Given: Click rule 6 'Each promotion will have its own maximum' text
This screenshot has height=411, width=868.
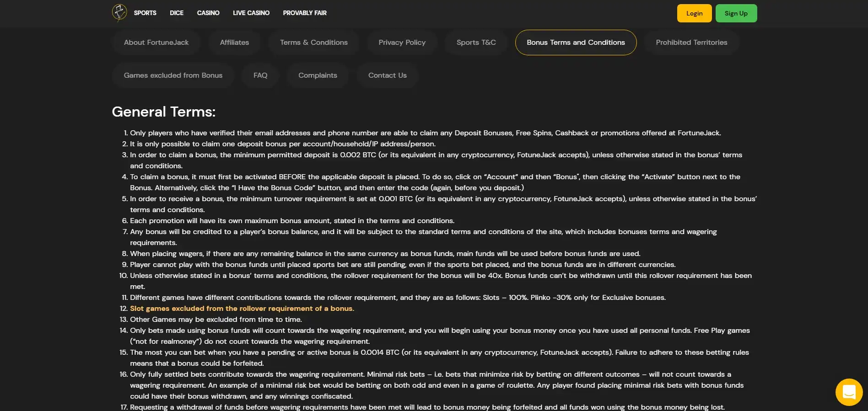Looking at the screenshot, I should point(292,221).
